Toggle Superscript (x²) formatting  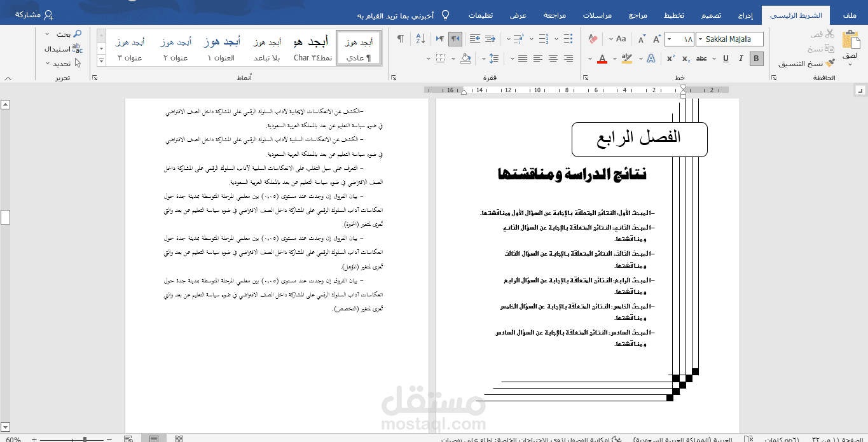click(x=671, y=59)
